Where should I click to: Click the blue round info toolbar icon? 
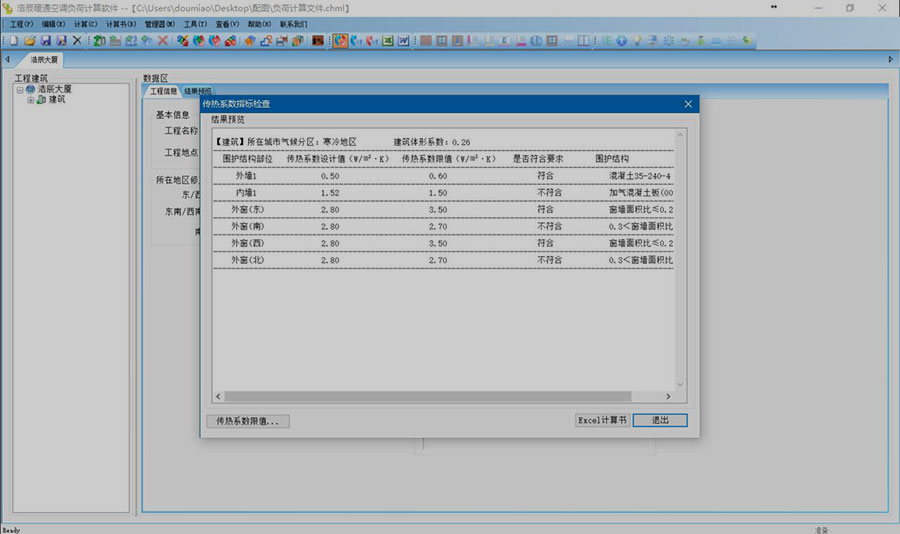621,41
